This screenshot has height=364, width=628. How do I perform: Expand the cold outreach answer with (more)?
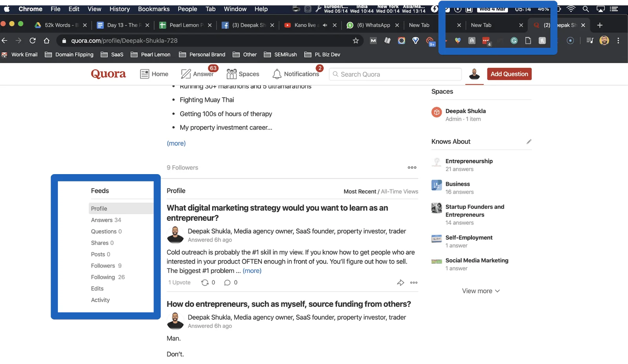point(252,271)
